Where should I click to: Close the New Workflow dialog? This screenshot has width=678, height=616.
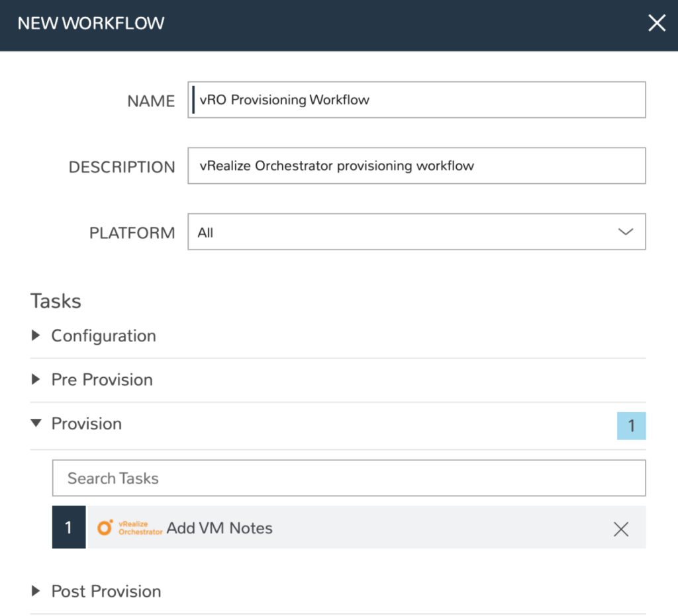click(656, 23)
